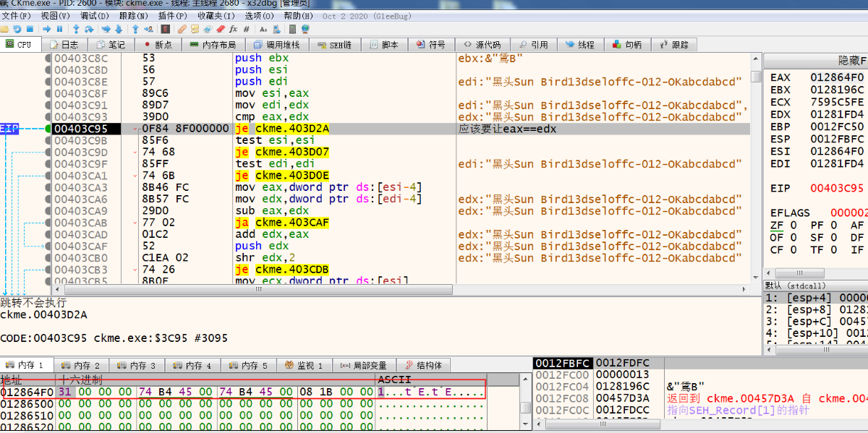Select the 内存 4 dump tab
Screen dimensions: 868x433
click(x=193, y=365)
